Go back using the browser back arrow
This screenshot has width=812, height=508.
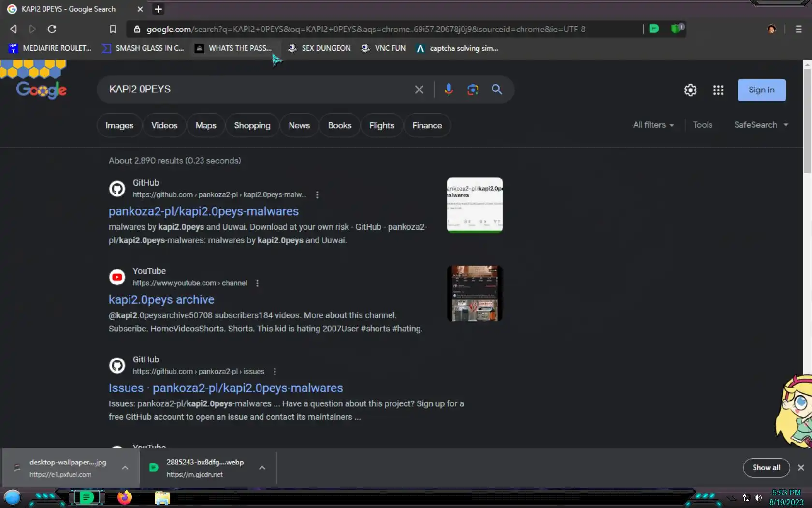(14, 29)
